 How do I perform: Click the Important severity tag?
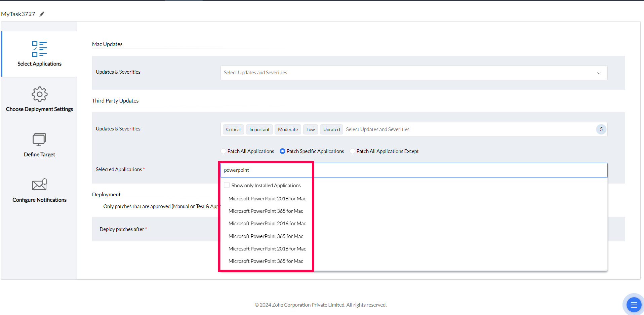(259, 129)
